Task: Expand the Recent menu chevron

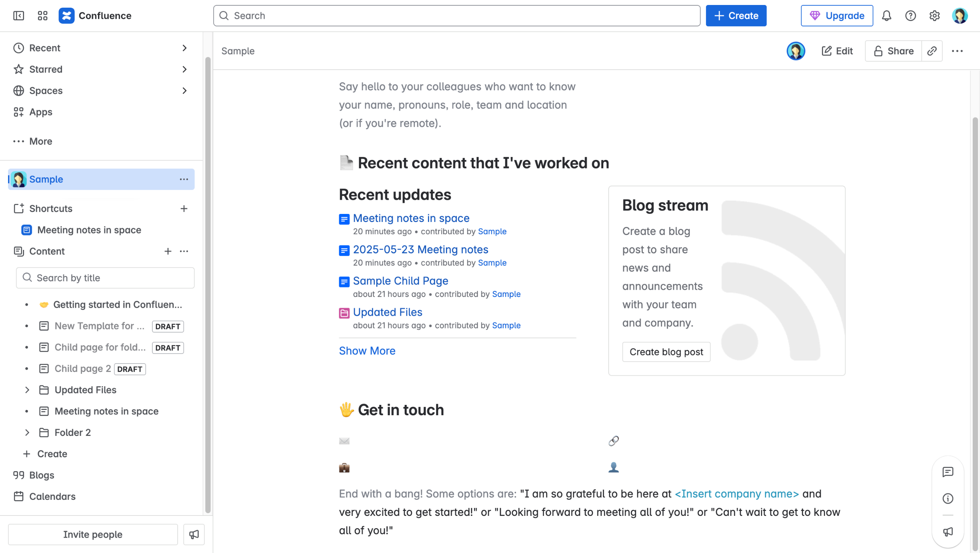Action: click(185, 48)
